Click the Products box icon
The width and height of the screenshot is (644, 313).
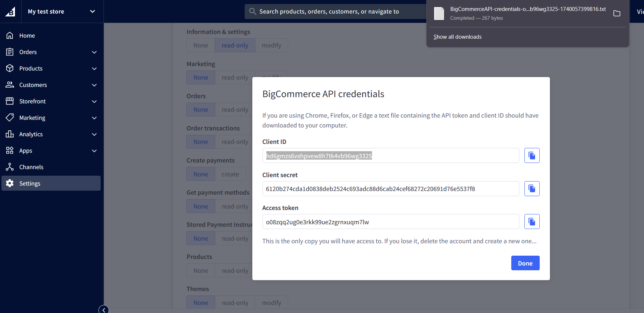point(10,68)
